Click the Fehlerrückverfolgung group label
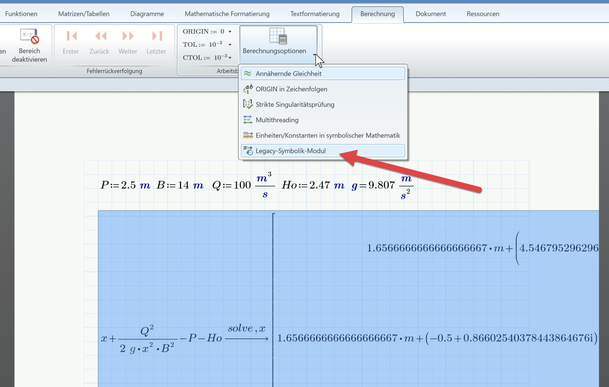This screenshot has width=609, height=387. tap(114, 71)
